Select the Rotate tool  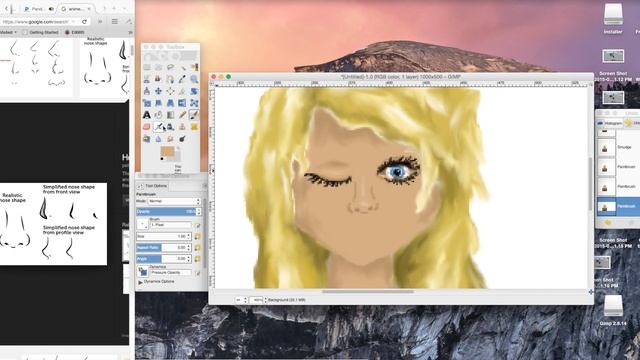tap(194, 91)
